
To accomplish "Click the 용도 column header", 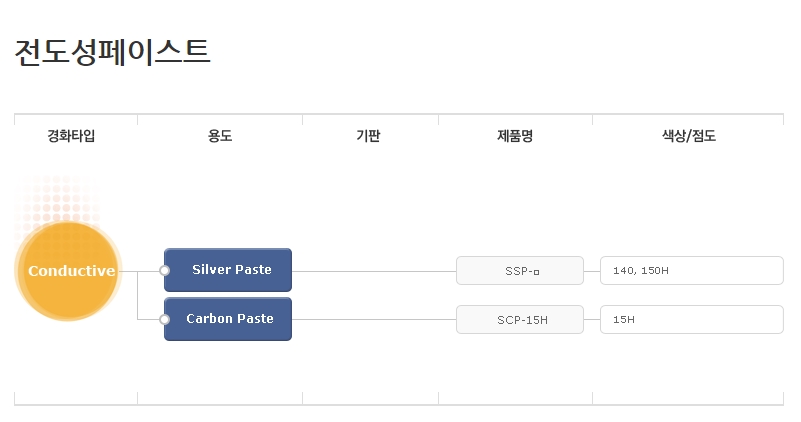I will [220, 136].
